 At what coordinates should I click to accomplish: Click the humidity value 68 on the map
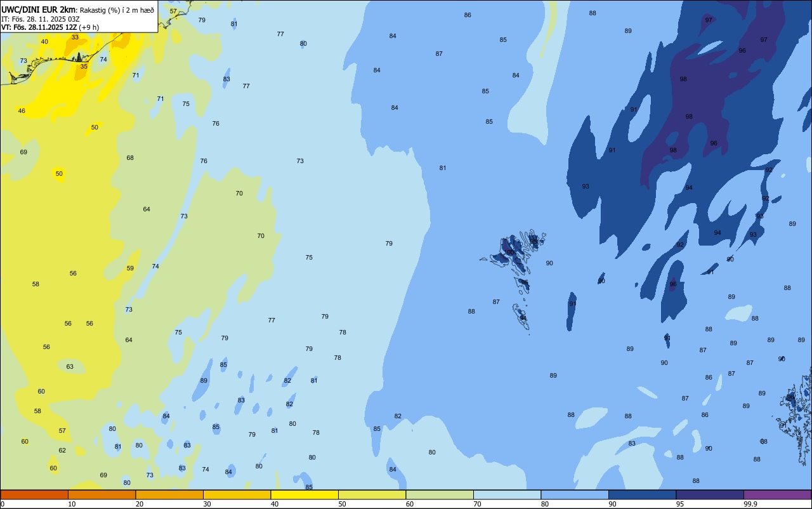pos(130,157)
